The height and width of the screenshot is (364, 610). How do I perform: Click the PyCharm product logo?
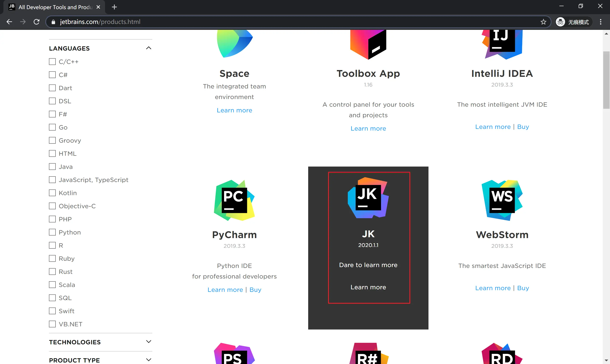pyautogui.click(x=234, y=200)
